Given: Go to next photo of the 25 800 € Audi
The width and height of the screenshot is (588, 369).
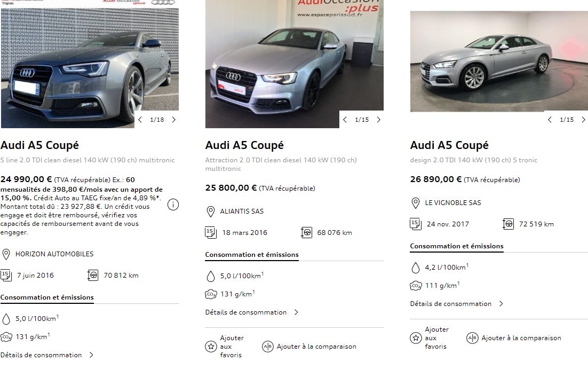Looking at the screenshot, I should pos(378,120).
